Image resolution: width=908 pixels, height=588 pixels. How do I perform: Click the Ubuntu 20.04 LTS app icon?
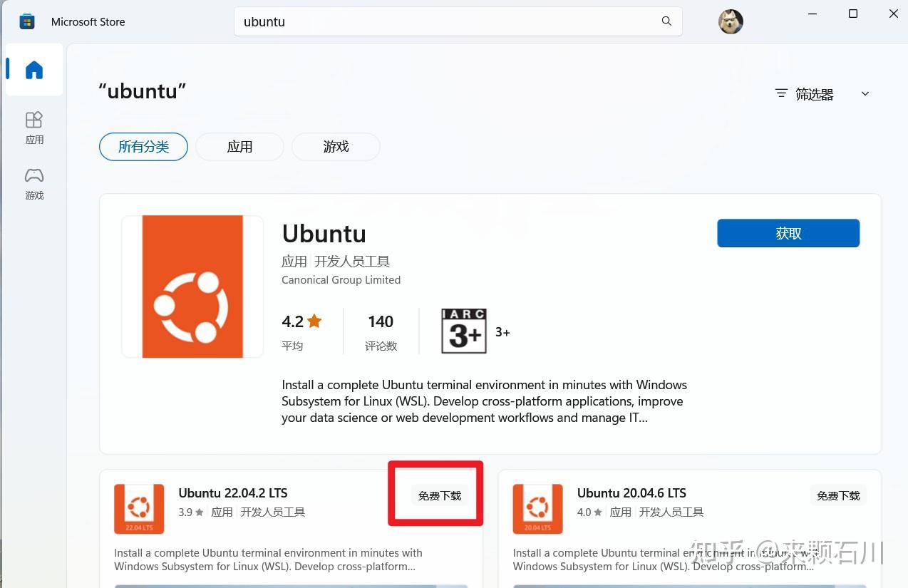pos(537,508)
